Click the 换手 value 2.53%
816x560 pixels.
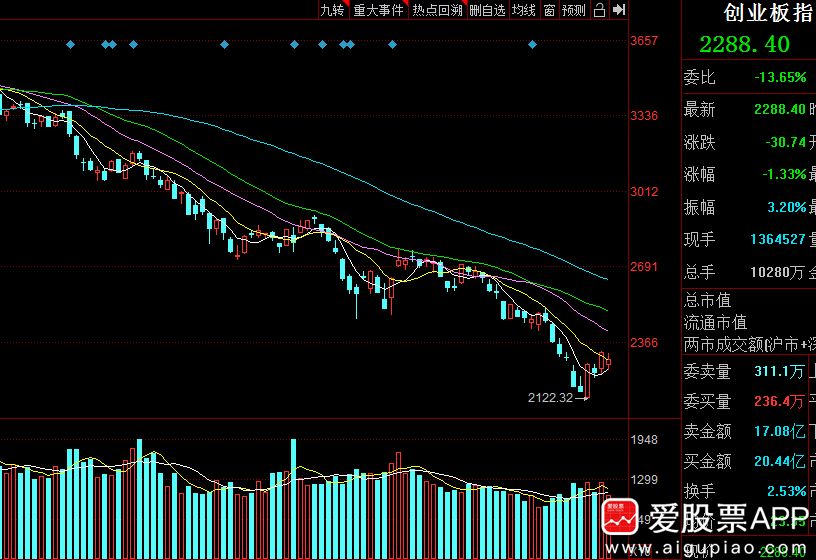click(x=786, y=491)
